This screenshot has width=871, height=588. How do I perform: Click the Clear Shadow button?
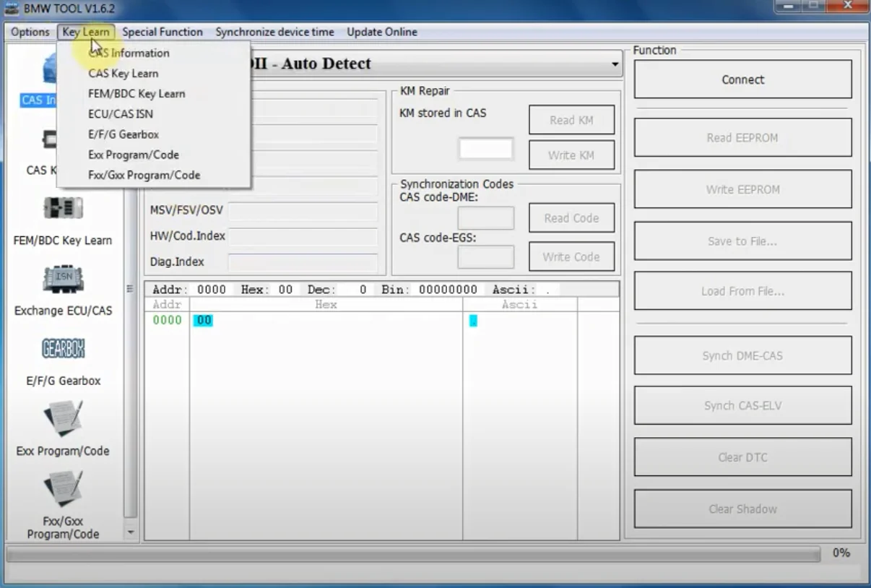[742, 509]
